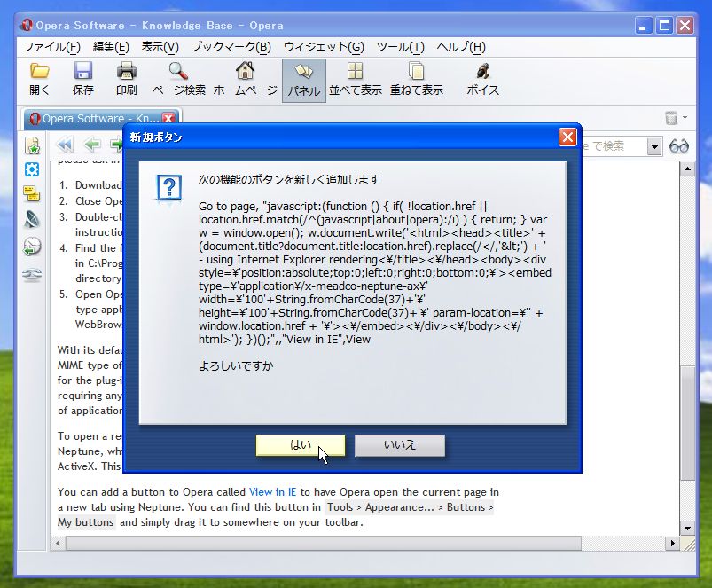Click the horizontal scrollbar right arrow
Screen dimensions: 712x588
(673, 543)
